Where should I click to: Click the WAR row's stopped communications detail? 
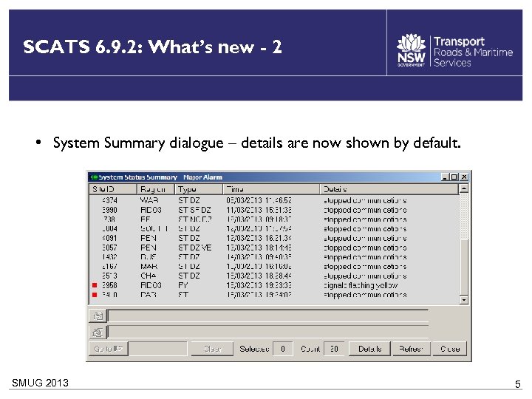(x=366, y=200)
